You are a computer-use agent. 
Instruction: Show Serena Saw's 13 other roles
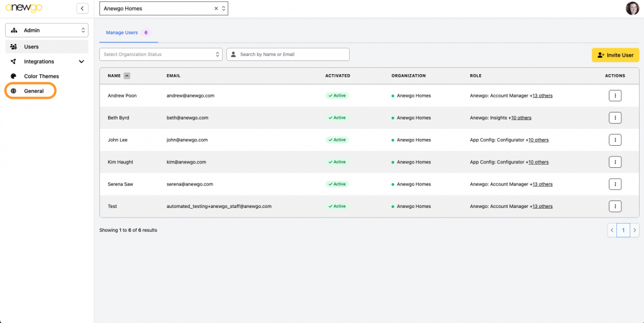(542, 184)
